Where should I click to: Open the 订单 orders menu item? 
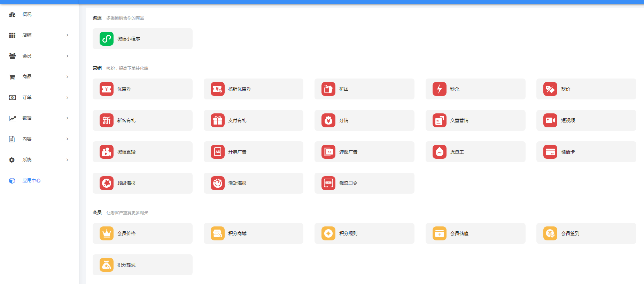pyautogui.click(x=27, y=98)
